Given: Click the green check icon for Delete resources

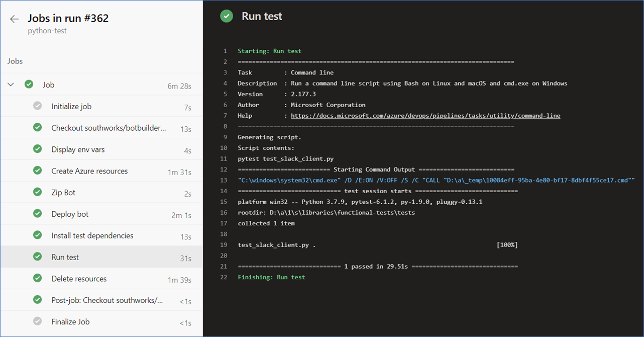Looking at the screenshot, I should (38, 279).
